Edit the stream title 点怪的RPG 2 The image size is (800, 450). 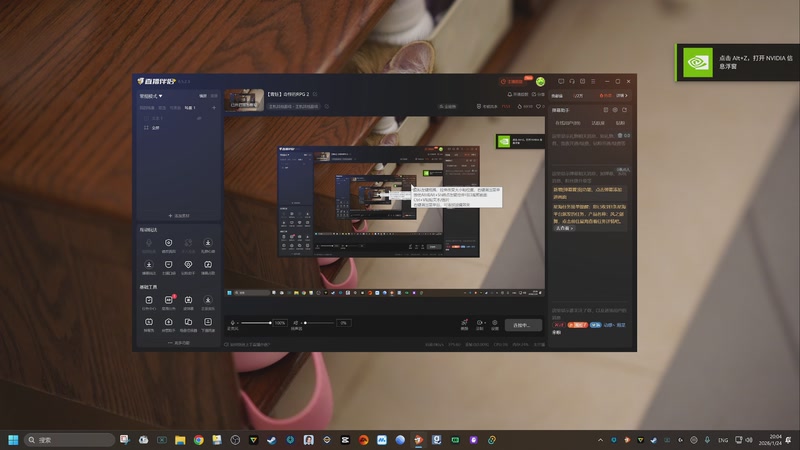tap(289, 94)
